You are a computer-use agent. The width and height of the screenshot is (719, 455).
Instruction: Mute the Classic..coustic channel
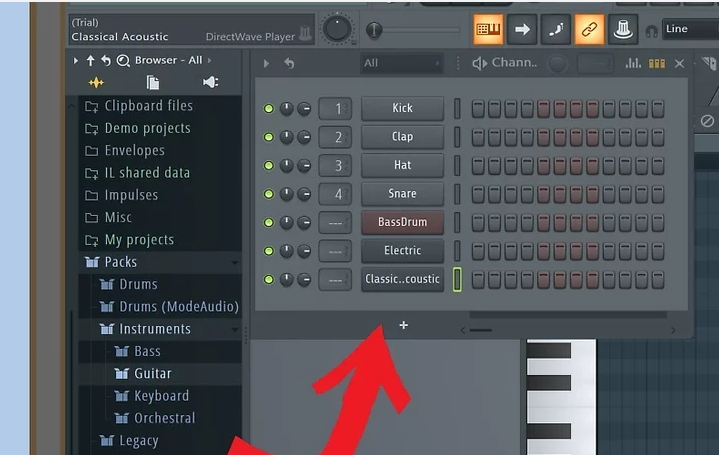pyautogui.click(x=269, y=279)
